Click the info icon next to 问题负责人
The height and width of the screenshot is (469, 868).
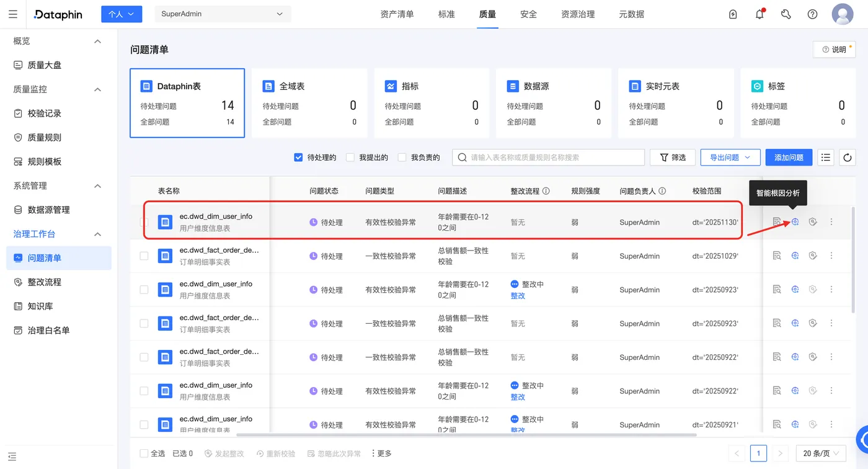[662, 191]
